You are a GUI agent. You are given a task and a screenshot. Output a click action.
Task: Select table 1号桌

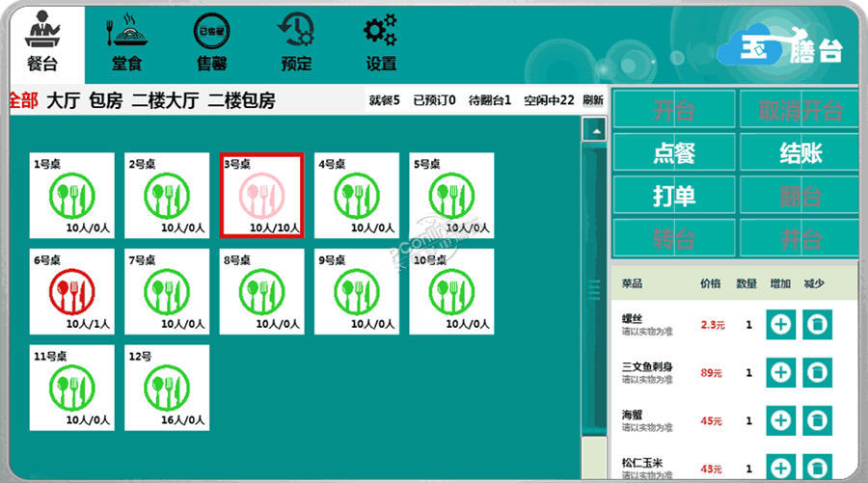pos(72,196)
